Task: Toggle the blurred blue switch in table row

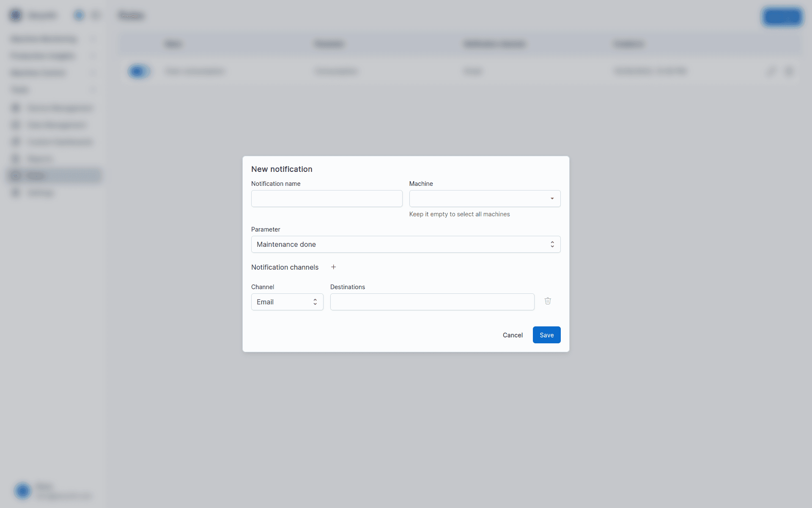Action: [138, 71]
